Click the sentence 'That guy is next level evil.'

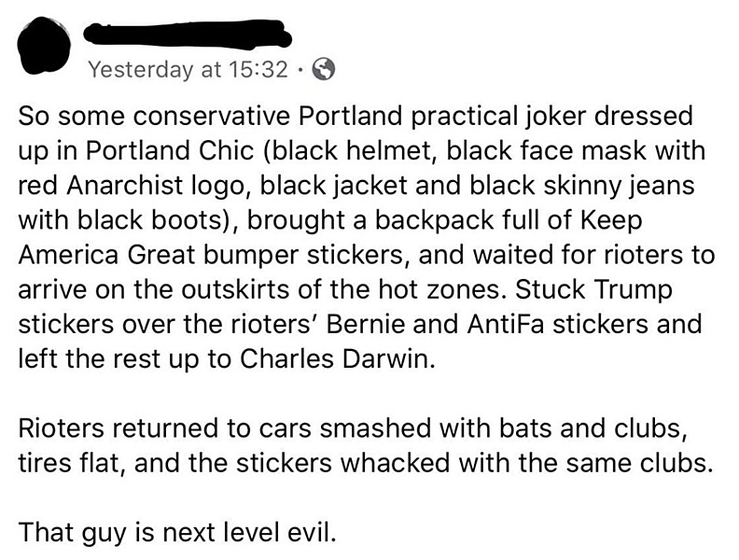click(174, 535)
